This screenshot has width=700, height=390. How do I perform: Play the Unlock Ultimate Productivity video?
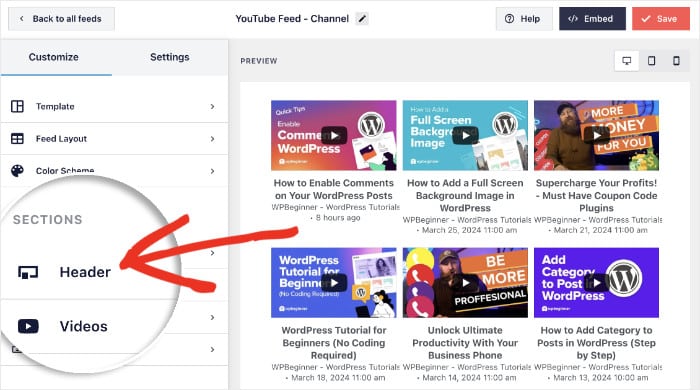465,283
